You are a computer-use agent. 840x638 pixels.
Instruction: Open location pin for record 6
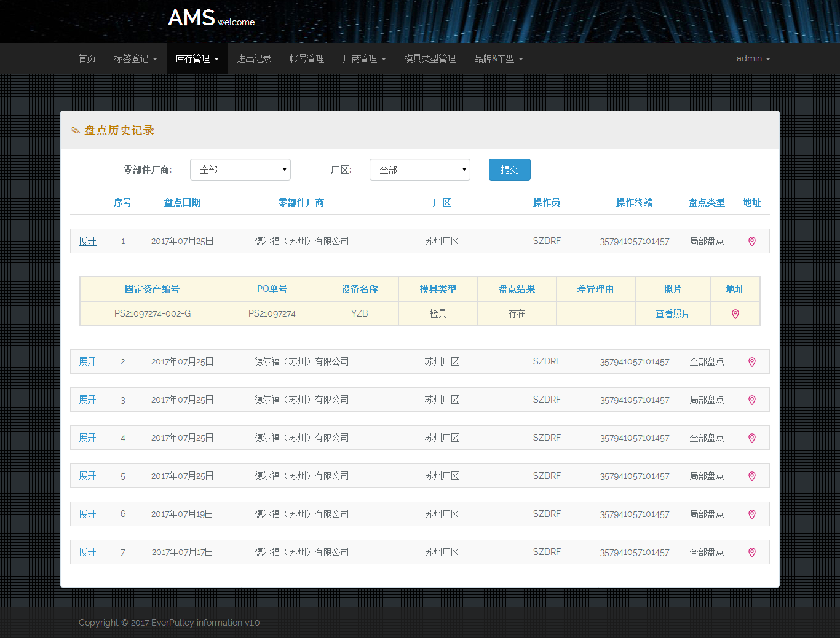pos(751,514)
